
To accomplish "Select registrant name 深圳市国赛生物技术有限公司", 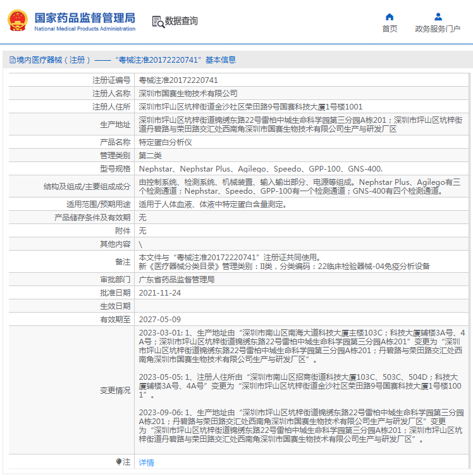I will pyautogui.click(x=188, y=94).
